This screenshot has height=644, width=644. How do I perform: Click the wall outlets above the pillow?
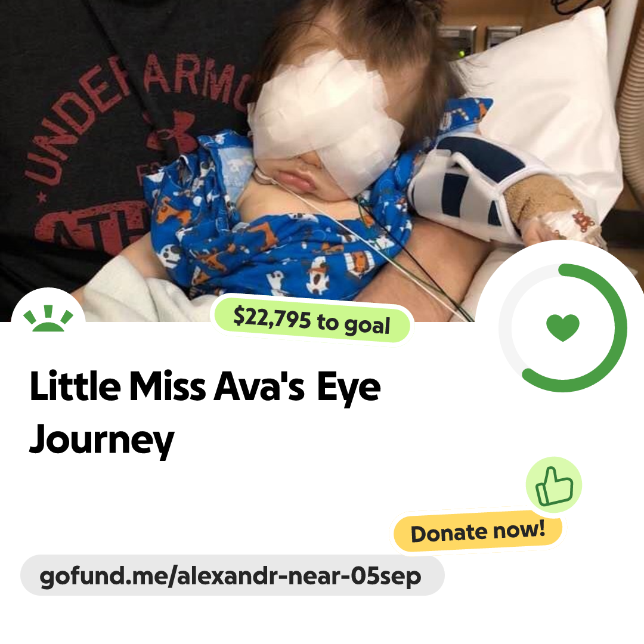tap(481, 40)
